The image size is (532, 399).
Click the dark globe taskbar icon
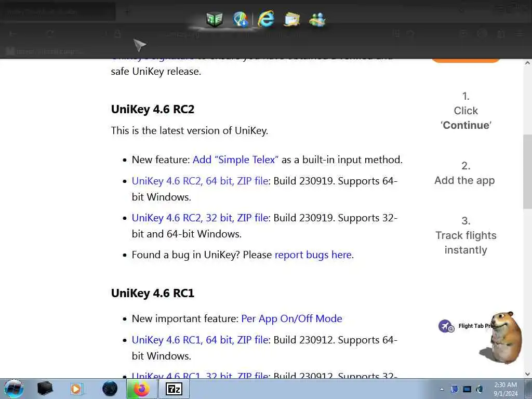[110, 389]
